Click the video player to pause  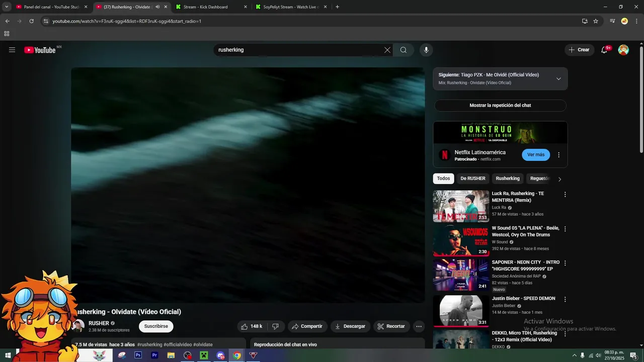248,185
